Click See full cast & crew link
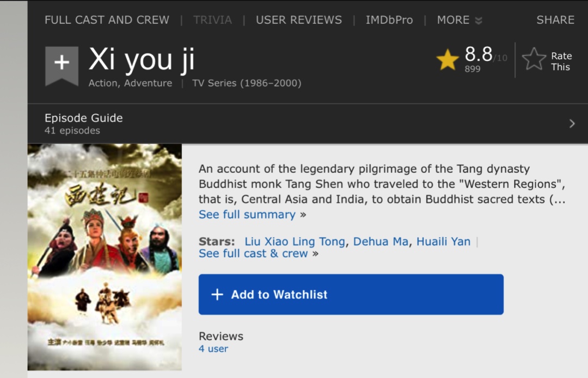 pos(253,253)
